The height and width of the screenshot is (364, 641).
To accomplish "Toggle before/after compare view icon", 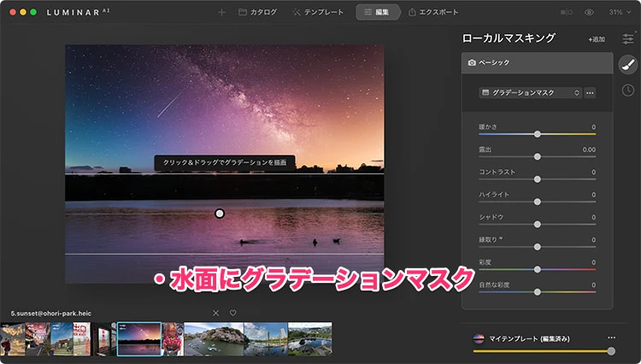I will [x=566, y=13].
